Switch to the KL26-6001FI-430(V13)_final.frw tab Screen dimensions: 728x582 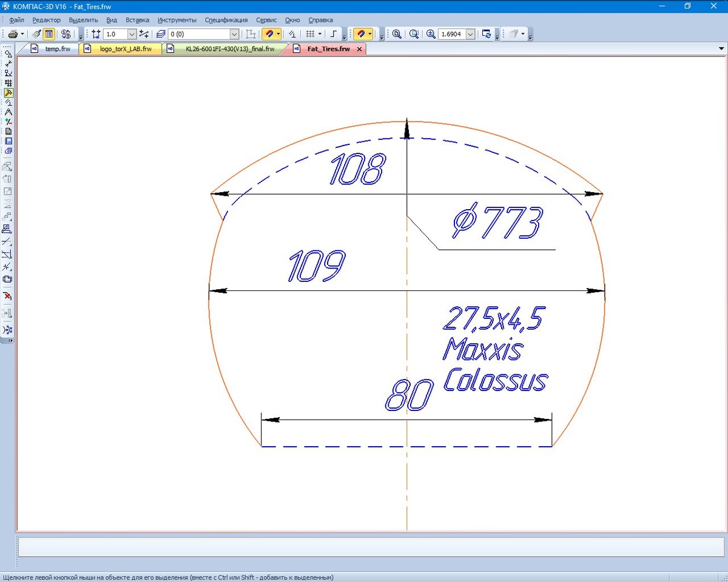click(224, 49)
